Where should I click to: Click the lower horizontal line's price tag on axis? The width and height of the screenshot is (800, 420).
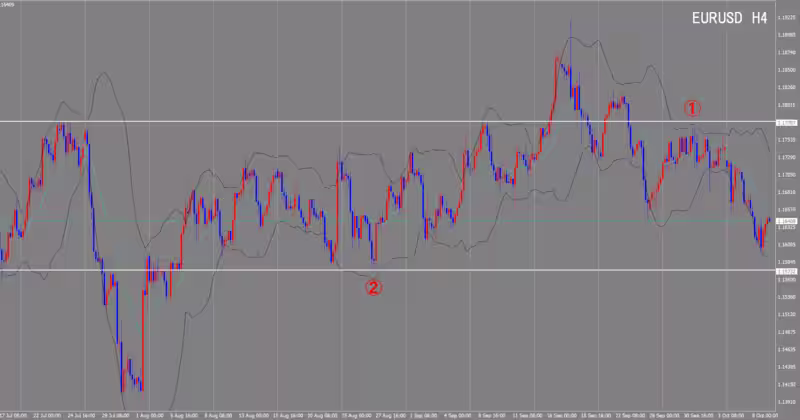pyautogui.click(x=787, y=270)
